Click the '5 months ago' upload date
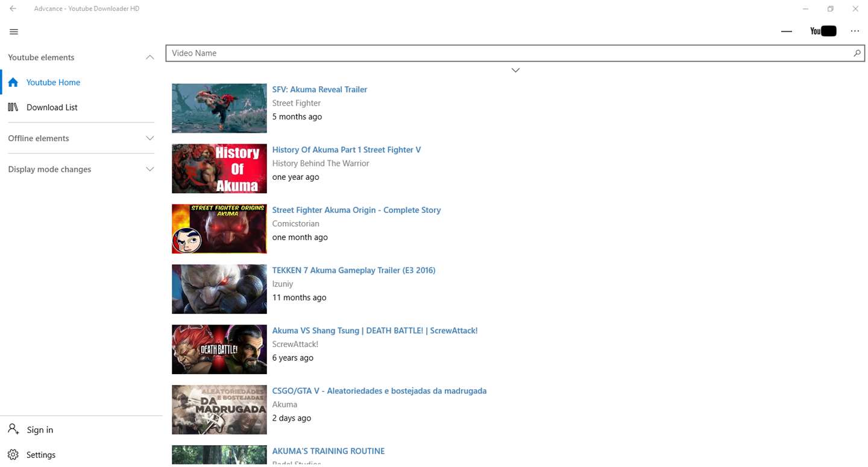 297,117
